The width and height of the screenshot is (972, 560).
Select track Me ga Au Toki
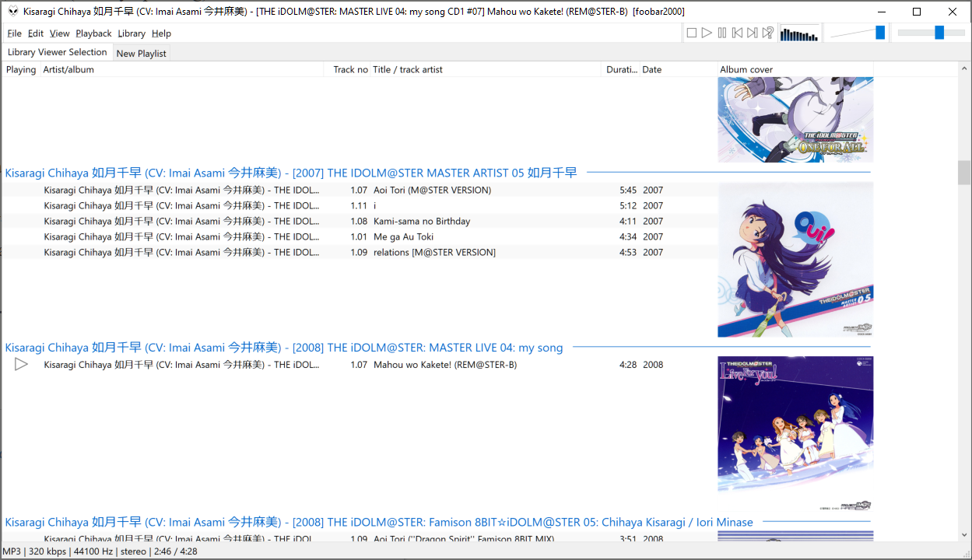coord(360,236)
